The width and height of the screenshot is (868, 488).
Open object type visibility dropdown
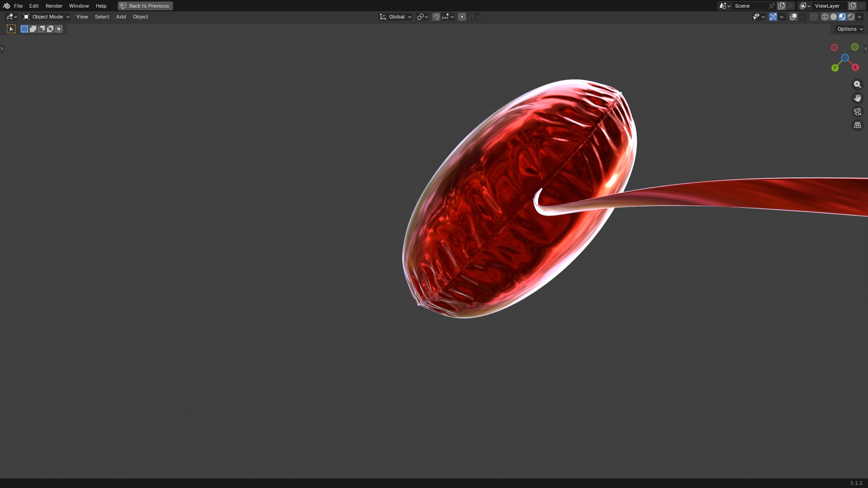pos(759,17)
